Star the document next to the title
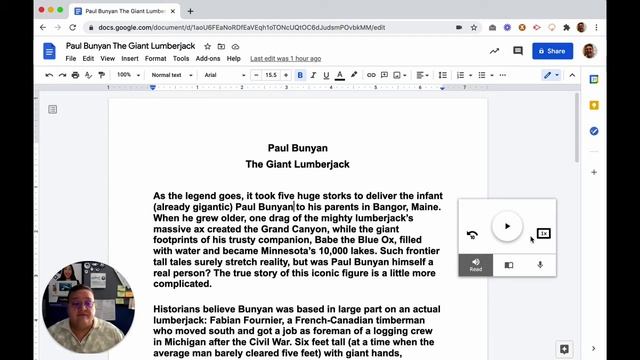Viewport: 640px width, 360px height. (207, 47)
